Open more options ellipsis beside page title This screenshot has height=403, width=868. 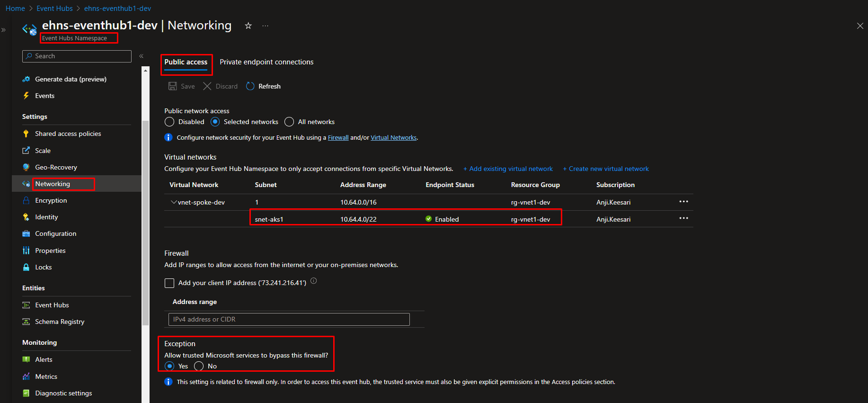coord(265,26)
